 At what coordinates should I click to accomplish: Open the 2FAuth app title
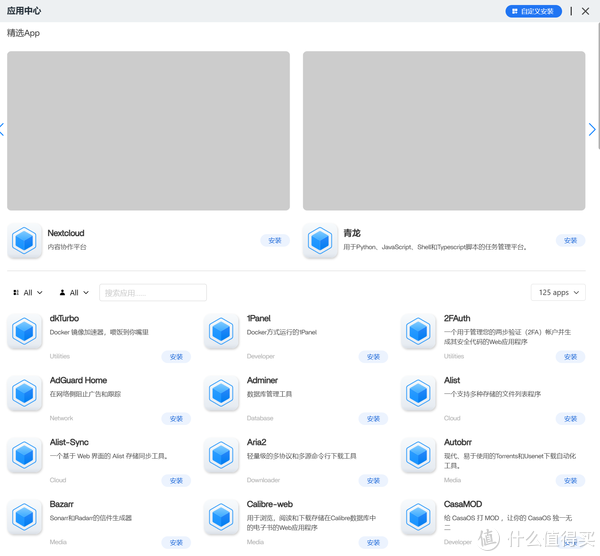[x=457, y=319]
